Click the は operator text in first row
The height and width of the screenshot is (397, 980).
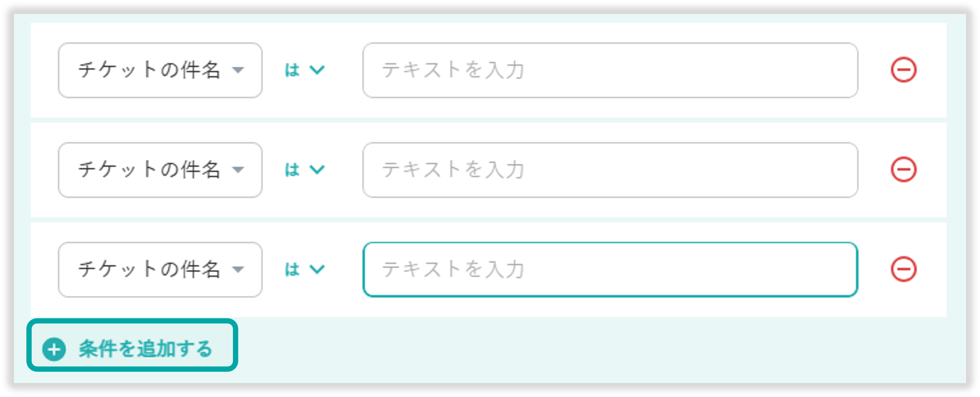point(292,71)
